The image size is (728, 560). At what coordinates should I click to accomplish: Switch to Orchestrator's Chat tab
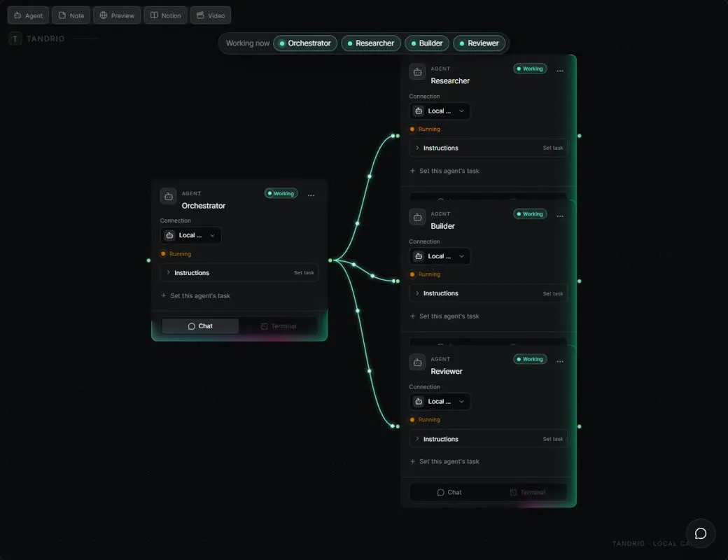(x=200, y=326)
